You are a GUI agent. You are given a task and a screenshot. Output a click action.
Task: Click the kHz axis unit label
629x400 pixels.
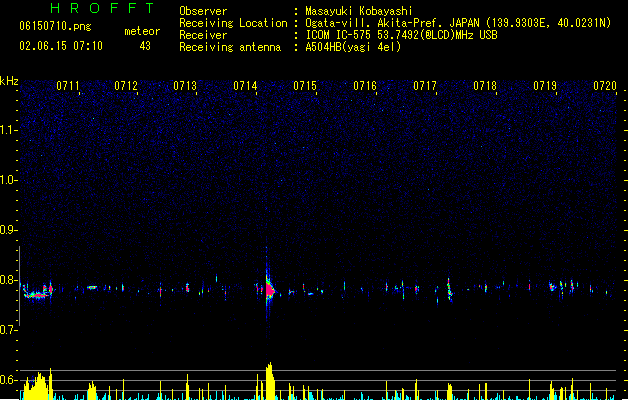(x=9, y=81)
